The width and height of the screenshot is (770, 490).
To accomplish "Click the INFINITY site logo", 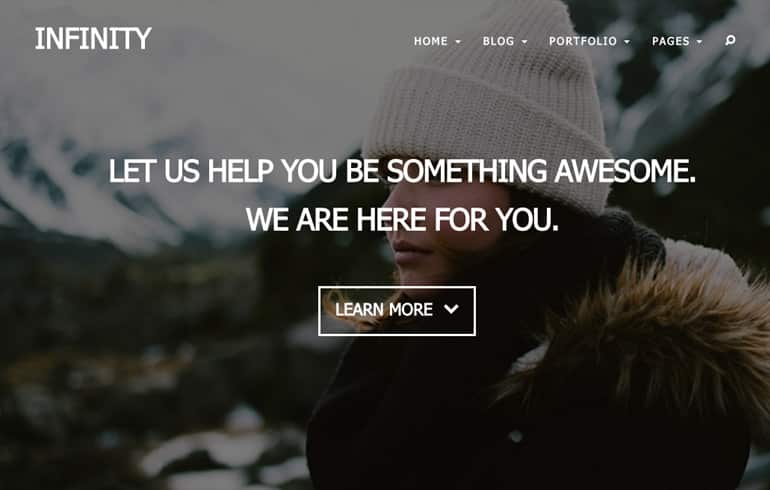I will pos(93,38).
